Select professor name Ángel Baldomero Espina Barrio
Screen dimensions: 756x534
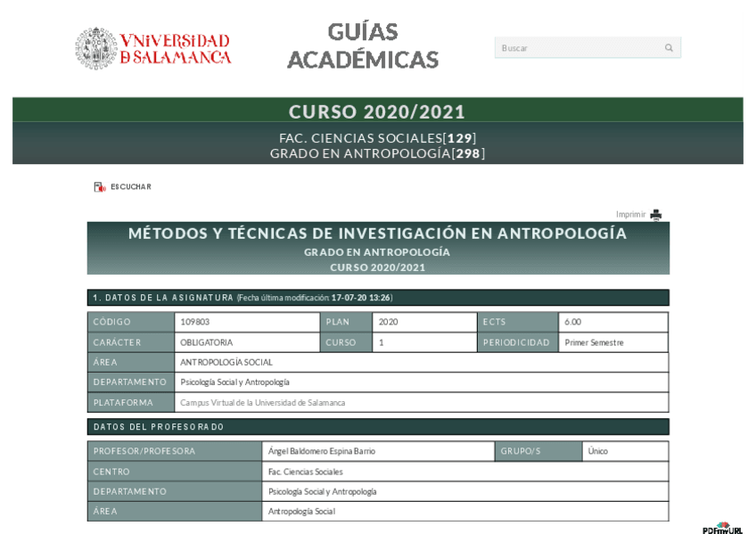[321, 451]
